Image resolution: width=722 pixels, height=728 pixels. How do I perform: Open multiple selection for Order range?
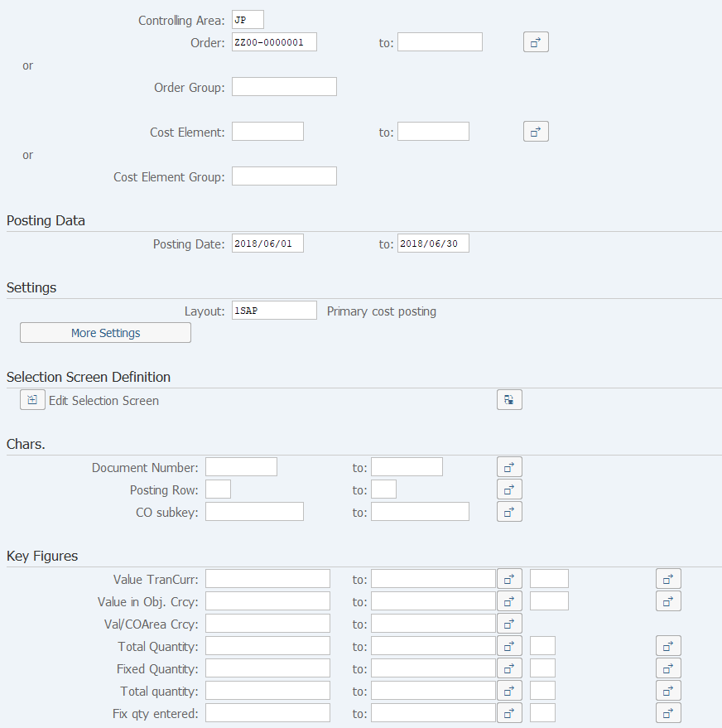point(535,41)
